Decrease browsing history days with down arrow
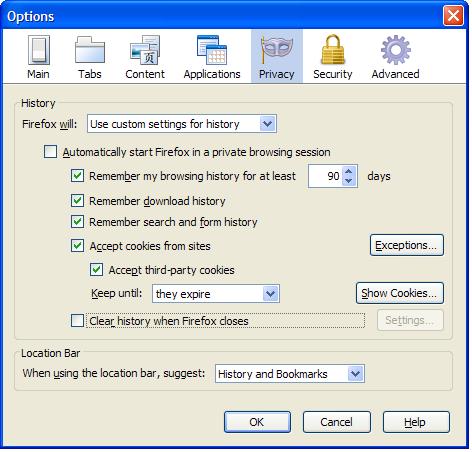The image size is (472, 452). click(x=349, y=181)
